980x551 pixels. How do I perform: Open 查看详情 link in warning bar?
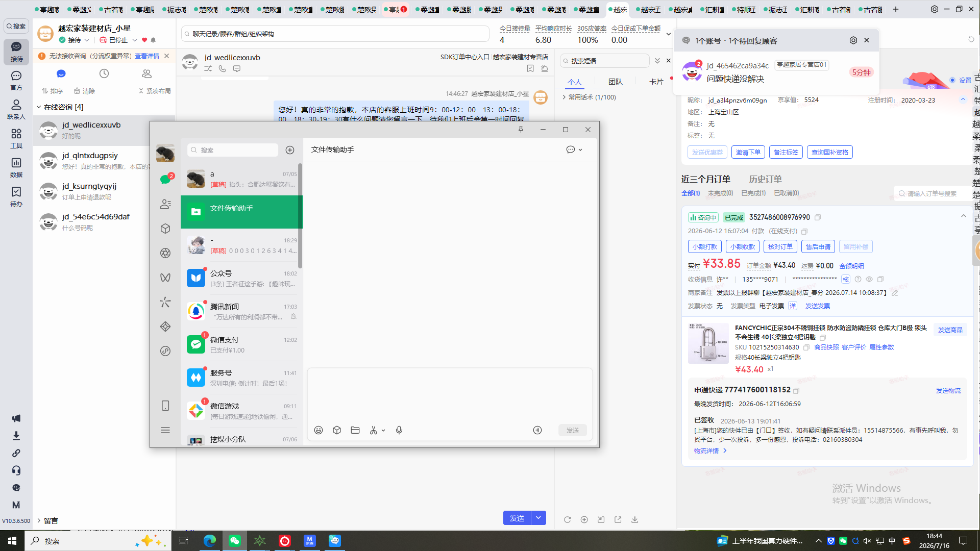coord(147,56)
